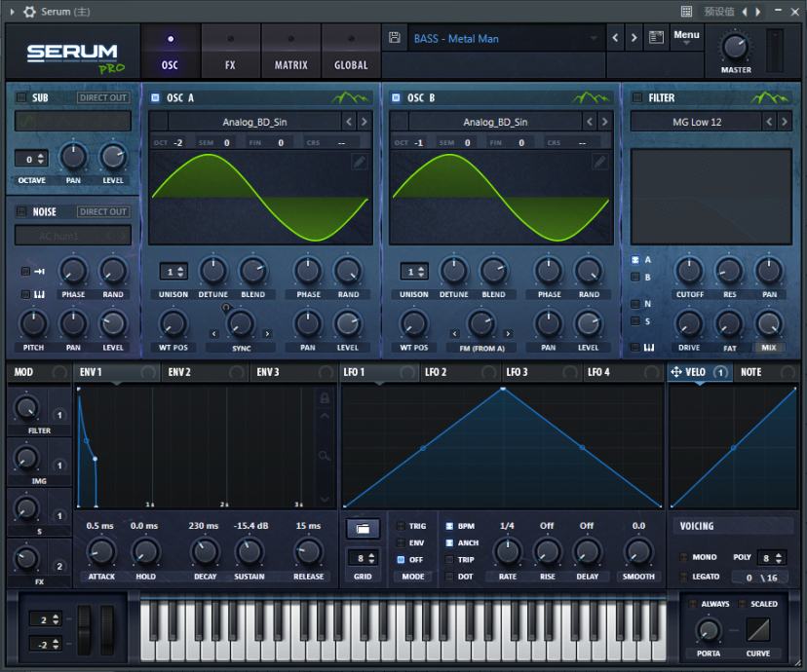Open the preset browser icon beside Menu

pyautogui.click(x=656, y=38)
